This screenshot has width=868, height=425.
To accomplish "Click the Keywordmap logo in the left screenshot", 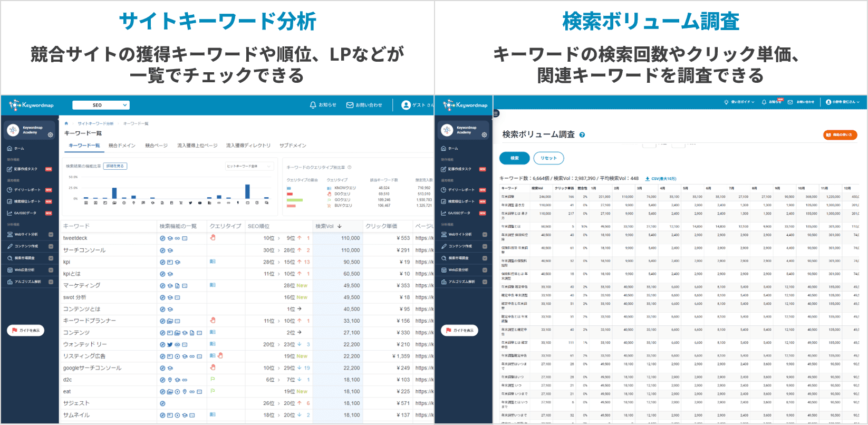I will tap(31, 105).
